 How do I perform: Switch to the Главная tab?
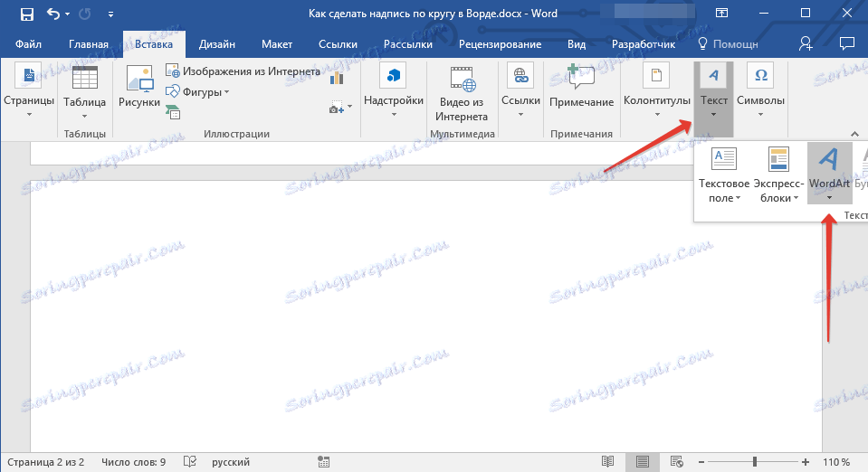point(89,44)
